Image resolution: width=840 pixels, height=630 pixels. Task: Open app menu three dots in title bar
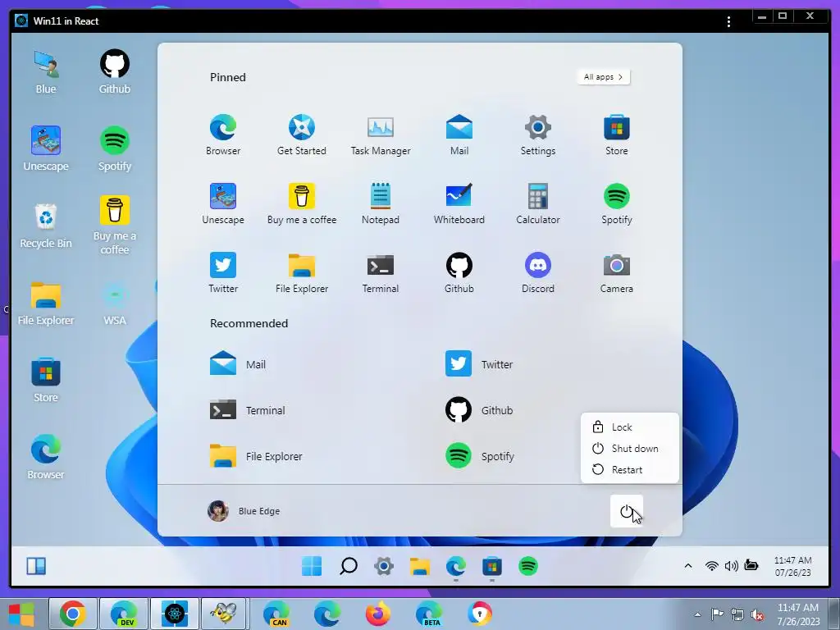click(x=728, y=21)
